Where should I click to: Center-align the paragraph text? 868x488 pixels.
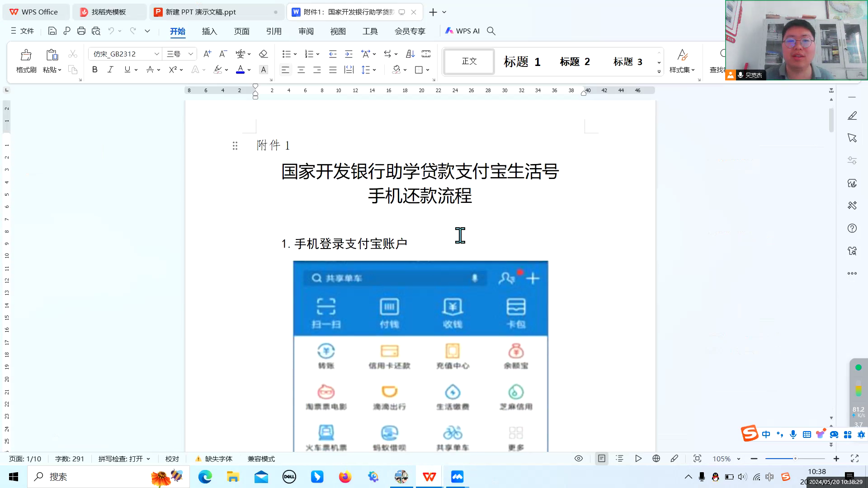click(x=301, y=70)
